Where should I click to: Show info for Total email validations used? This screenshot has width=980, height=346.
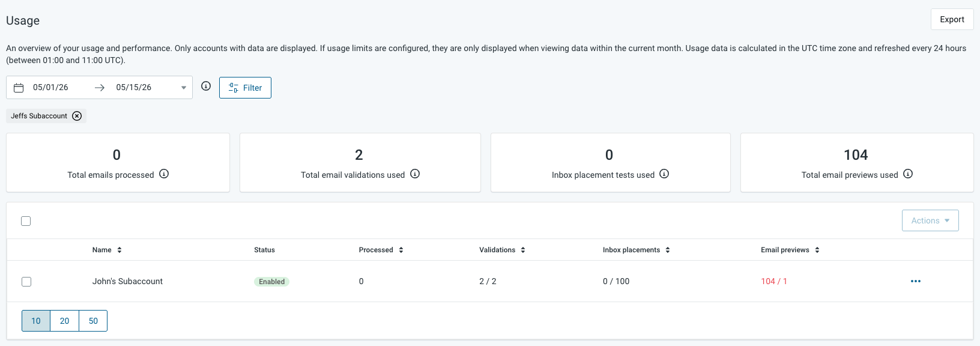[415, 174]
